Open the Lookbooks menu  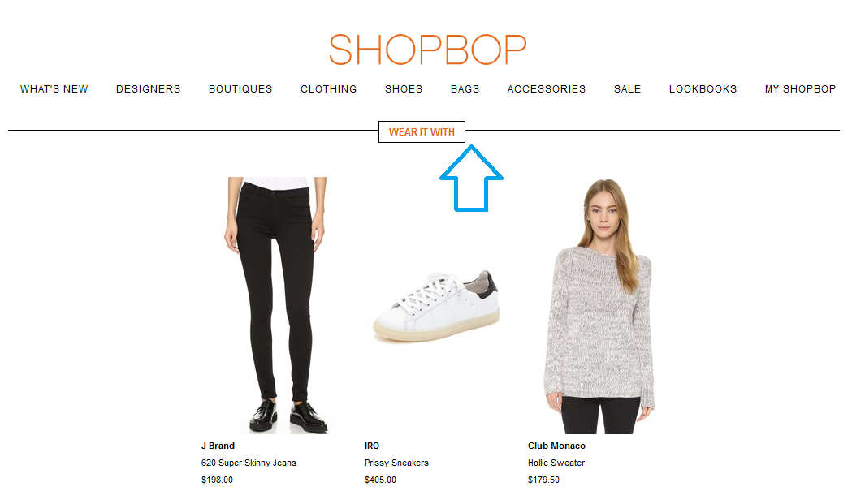click(x=703, y=89)
